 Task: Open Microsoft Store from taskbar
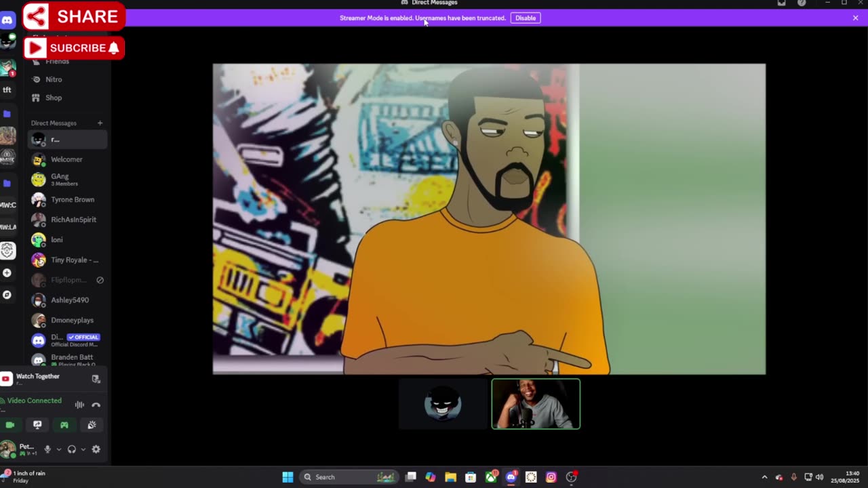(471, 477)
